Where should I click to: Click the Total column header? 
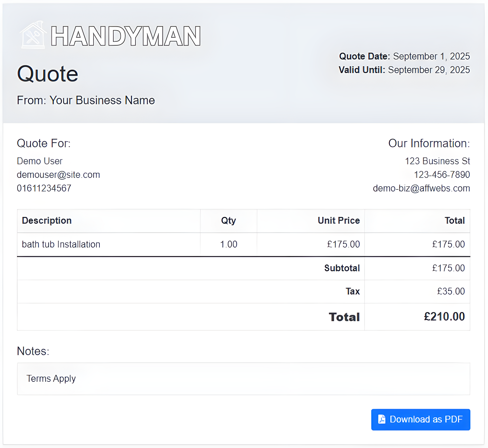455,221
